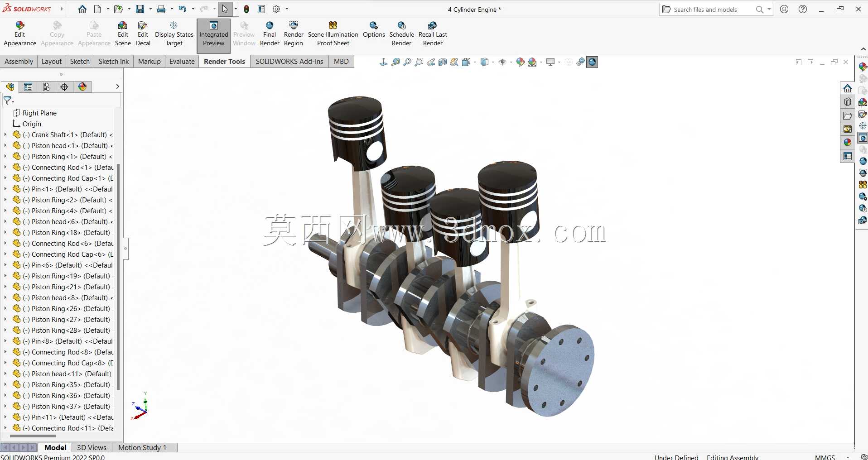Click the Rebuild traffic light icon
Image resolution: width=868 pixels, height=460 pixels.
[x=246, y=9]
